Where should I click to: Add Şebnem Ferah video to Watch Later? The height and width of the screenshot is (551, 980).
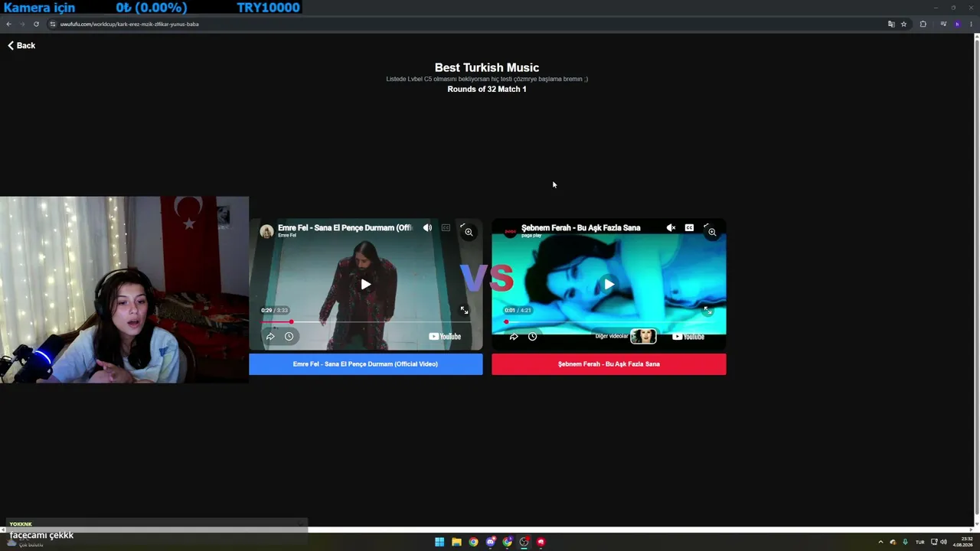coord(532,337)
